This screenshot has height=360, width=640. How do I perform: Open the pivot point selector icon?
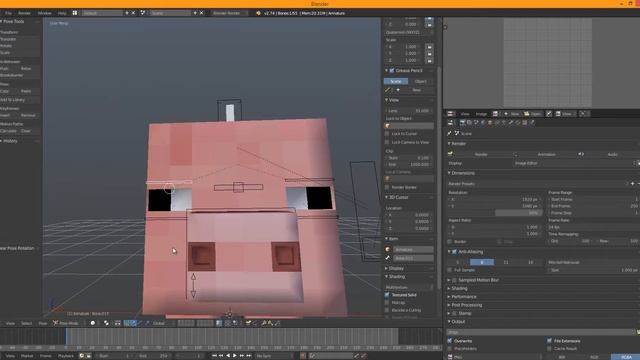click(x=107, y=323)
